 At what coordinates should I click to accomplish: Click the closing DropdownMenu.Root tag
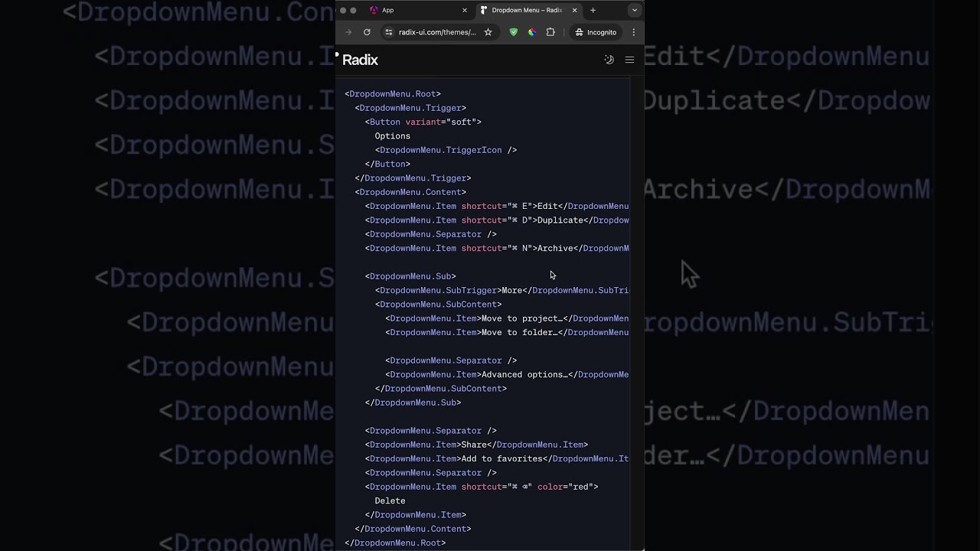pyautogui.click(x=395, y=543)
